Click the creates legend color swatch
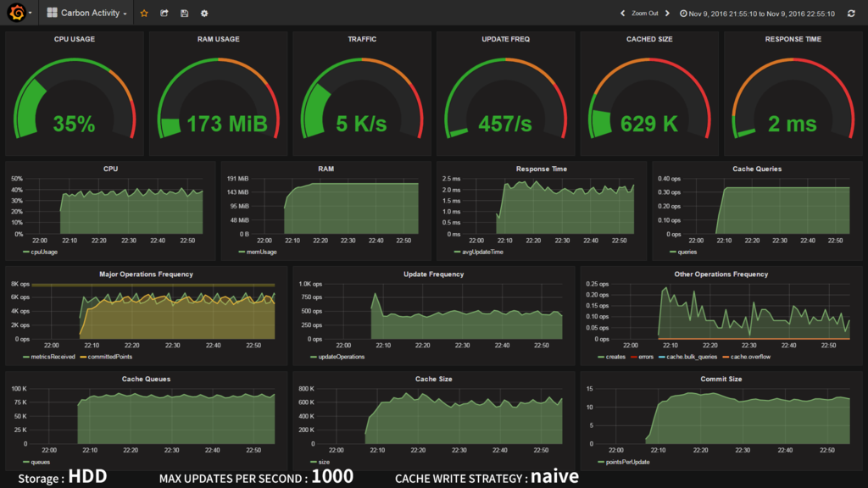Screen dimensions: 868x488 pyautogui.click(x=601, y=357)
